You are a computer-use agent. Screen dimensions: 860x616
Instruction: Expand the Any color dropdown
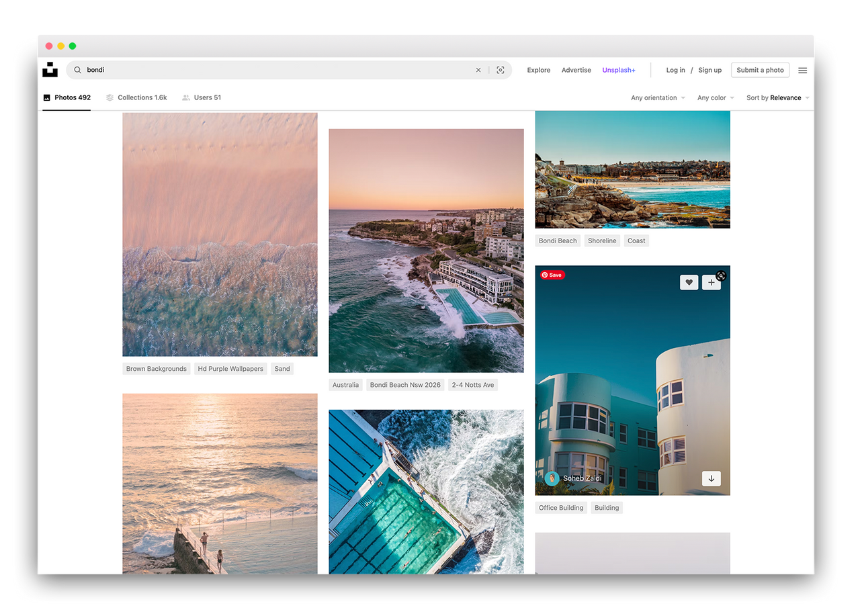(x=716, y=97)
